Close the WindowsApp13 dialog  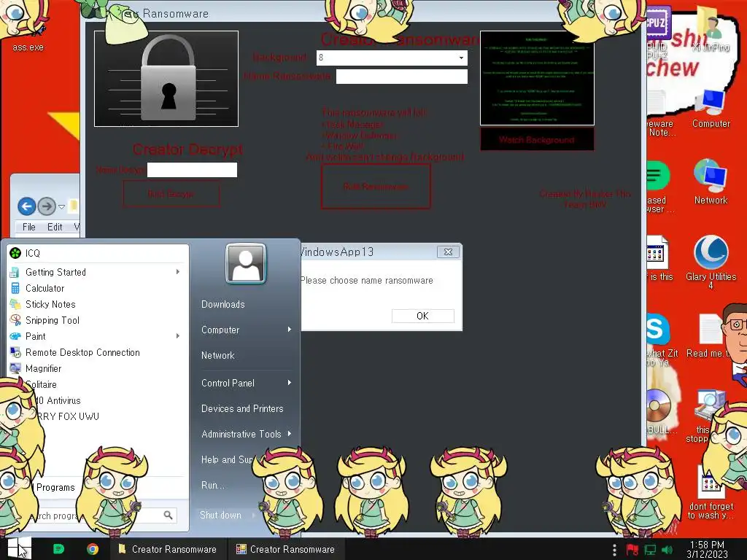(x=448, y=252)
